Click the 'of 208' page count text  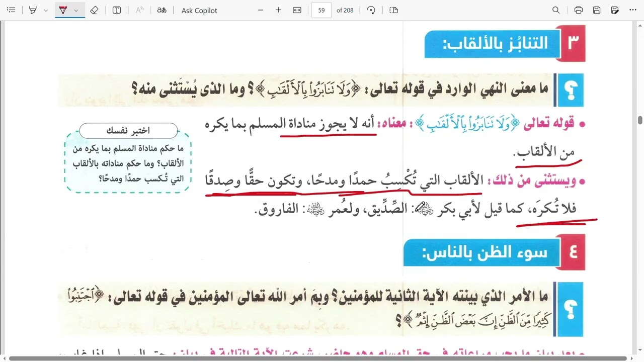point(345,10)
